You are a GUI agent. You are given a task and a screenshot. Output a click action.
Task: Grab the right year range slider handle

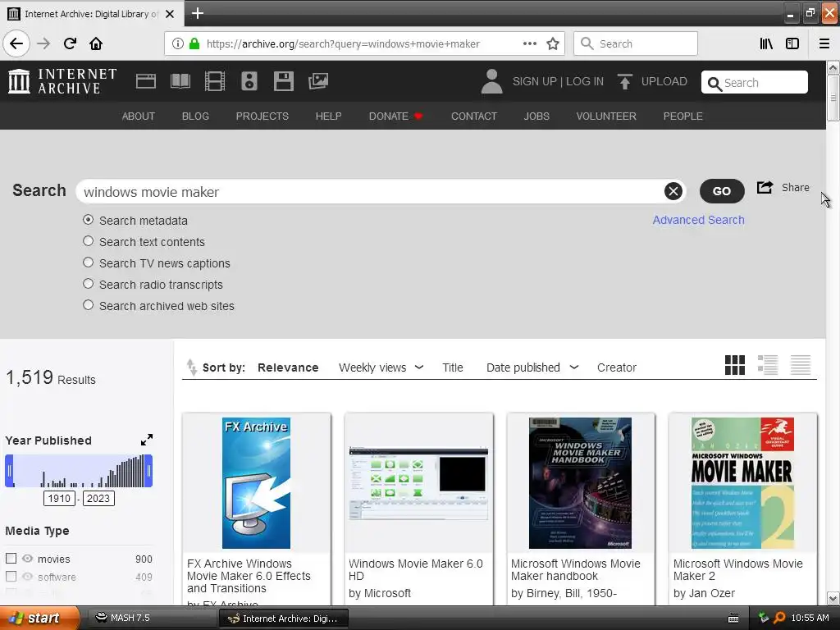pos(148,471)
